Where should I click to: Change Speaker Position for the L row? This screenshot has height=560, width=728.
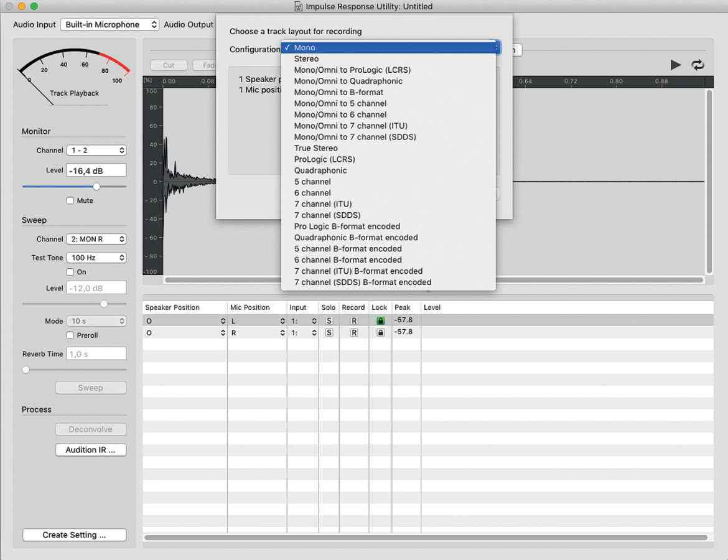tap(185, 321)
